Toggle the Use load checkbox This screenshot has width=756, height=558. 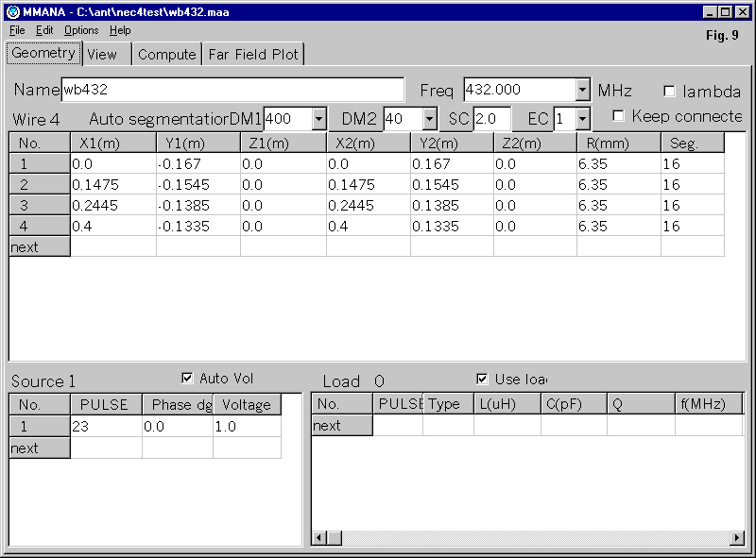pyautogui.click(x=483, y=379)
